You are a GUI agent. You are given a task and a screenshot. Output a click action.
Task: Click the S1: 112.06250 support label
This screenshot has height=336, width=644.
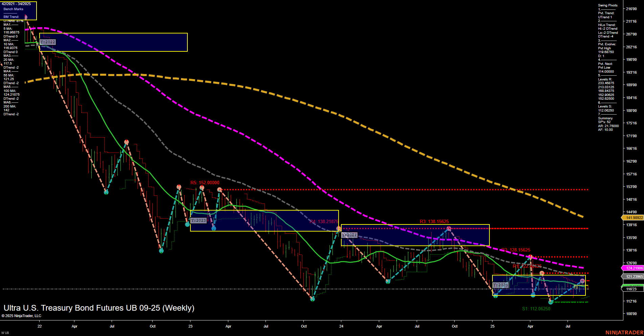click(536, 308)
